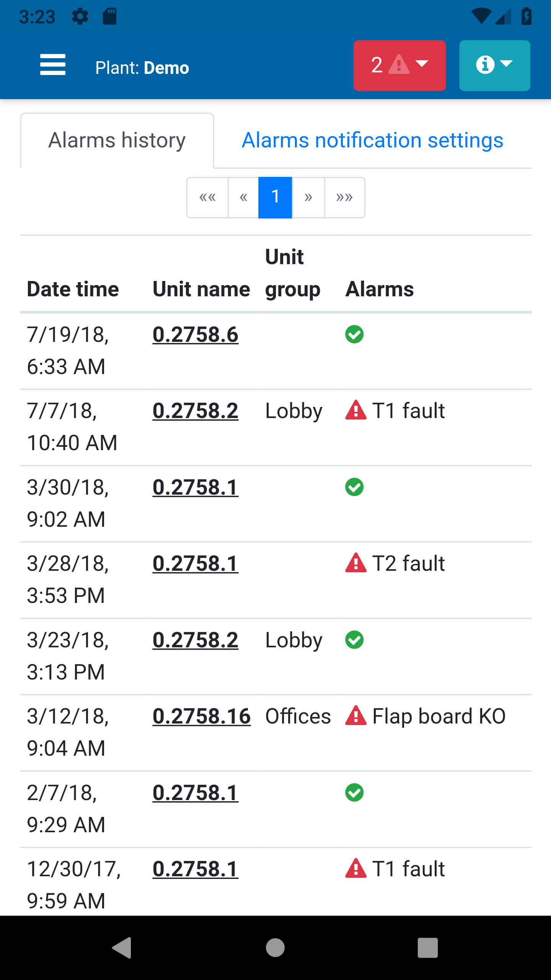Open unit 0.2758.6 link
The width and height of the screenshot is (551, 980).
coord(195,335)
